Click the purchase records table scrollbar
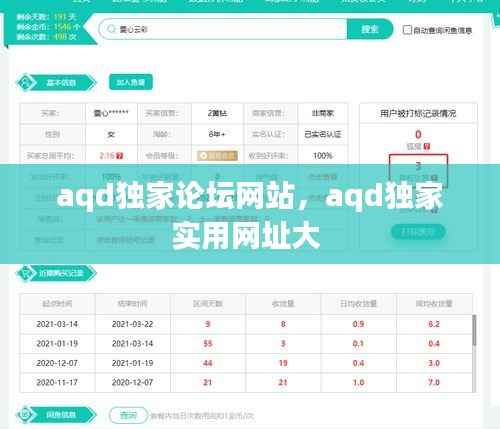The width and height of the screenshot is (500, 429). 474,330
